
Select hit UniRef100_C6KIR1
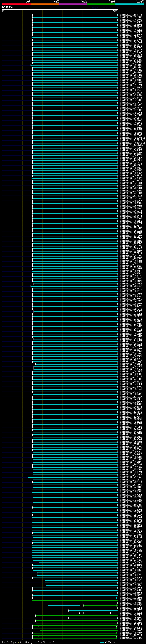point(131,321)
